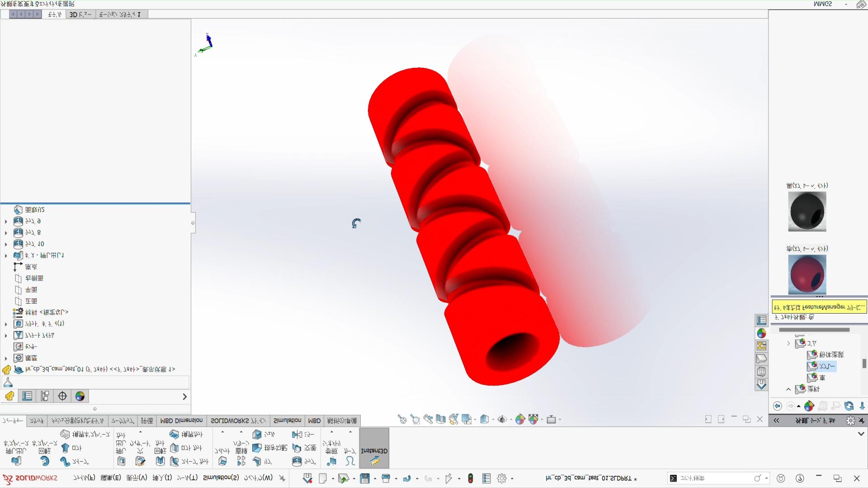
Task: Select the Linear Pattern (直線パターン) tool
Action: tap(241, 453)
